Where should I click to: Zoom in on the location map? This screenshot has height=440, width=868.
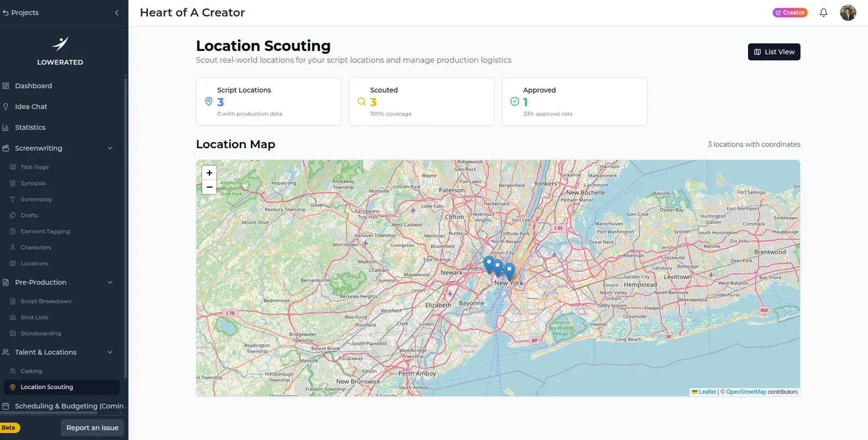pyautogui.click(x=209, y=173)
